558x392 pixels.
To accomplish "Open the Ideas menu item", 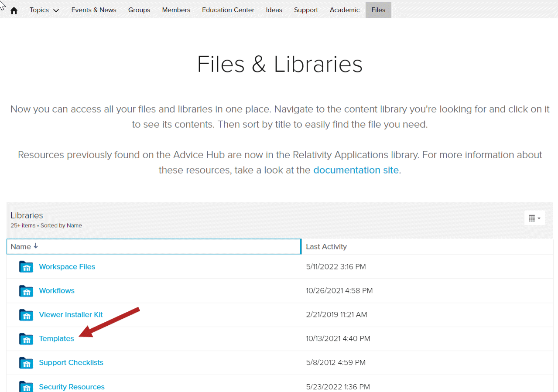I will (274, 10).
